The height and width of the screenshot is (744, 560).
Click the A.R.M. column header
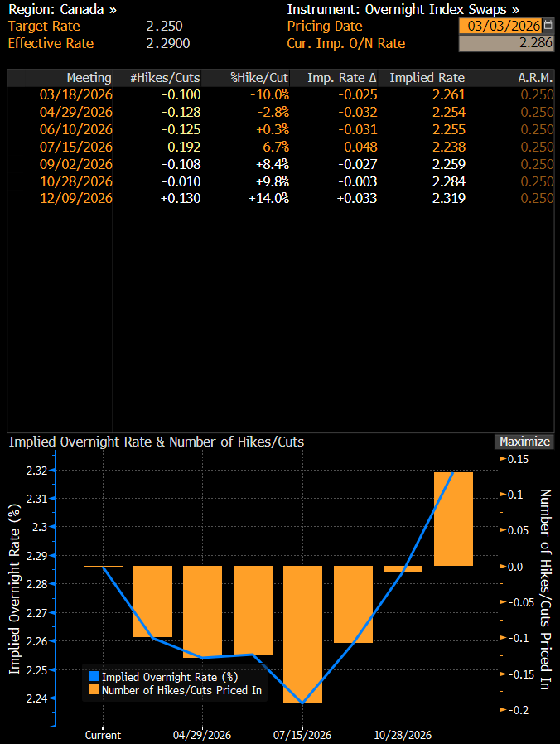(536, 78)
